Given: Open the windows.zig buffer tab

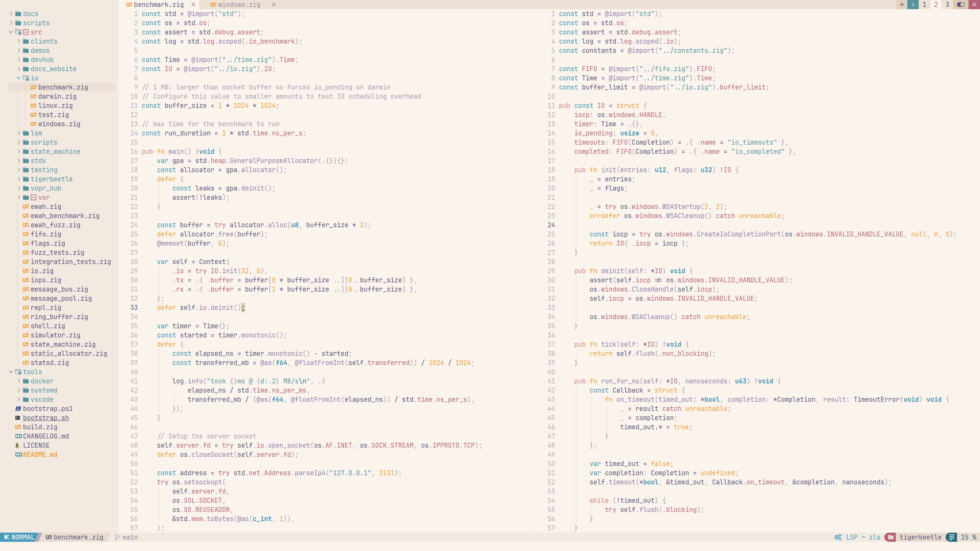Looking at the screenshot, I should click(x=239, y=5).
